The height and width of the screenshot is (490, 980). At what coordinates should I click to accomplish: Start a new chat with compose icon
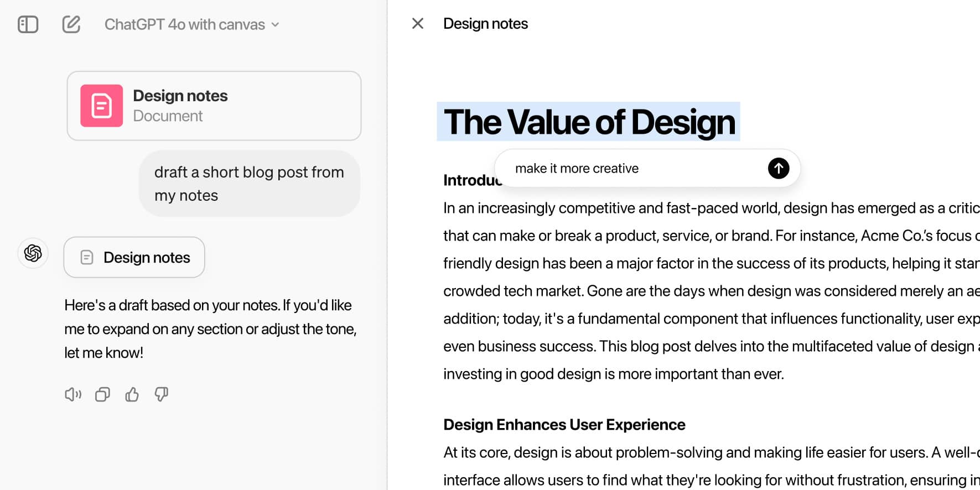coord(71,24)
